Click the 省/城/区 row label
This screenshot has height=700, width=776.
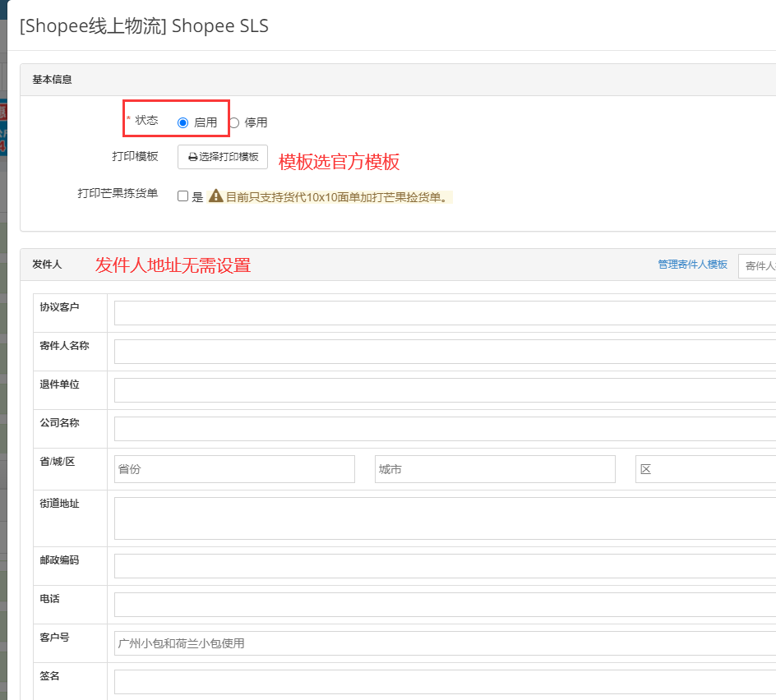click(x=58, y=462)
